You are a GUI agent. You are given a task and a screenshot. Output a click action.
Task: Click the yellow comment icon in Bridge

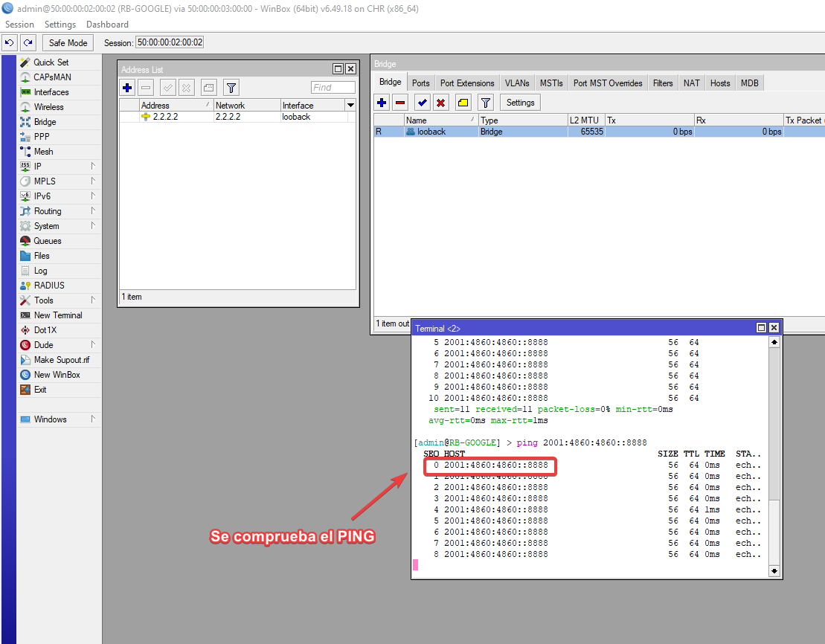pos(463,103)
